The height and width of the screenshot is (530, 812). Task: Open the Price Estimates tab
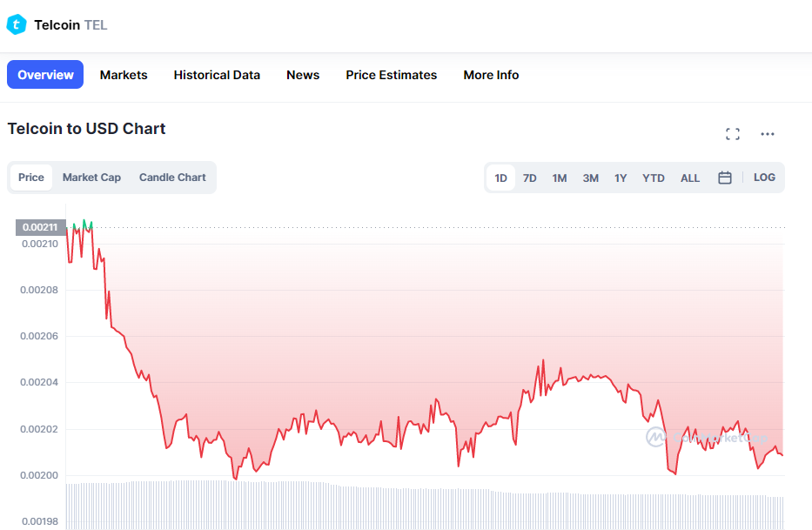(x=391, y=75)
